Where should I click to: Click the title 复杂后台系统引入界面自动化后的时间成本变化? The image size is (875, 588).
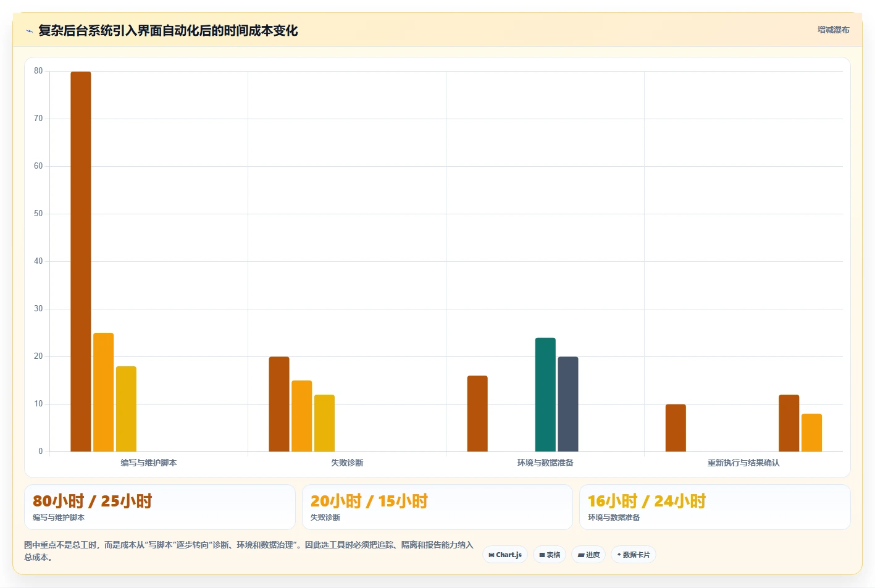[x=168, y=30]
